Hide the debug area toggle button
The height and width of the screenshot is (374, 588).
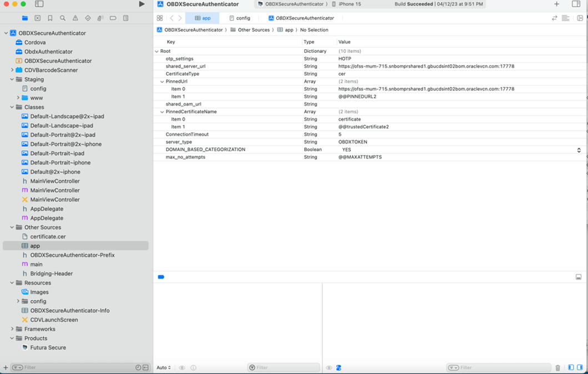point(579,277)
